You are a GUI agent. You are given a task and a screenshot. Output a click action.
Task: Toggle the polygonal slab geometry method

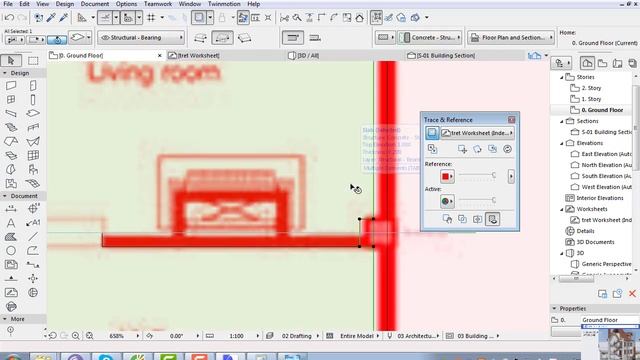click(222, 38)
